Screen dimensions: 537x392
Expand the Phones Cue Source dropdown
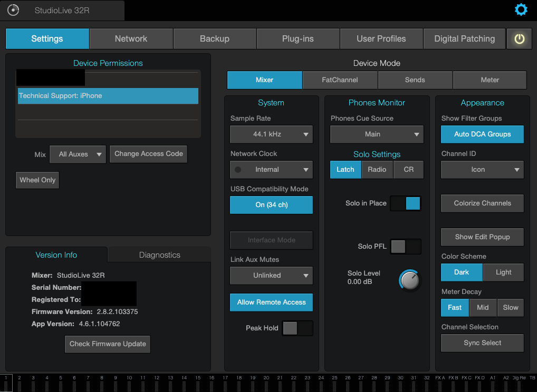coord(377,134)
